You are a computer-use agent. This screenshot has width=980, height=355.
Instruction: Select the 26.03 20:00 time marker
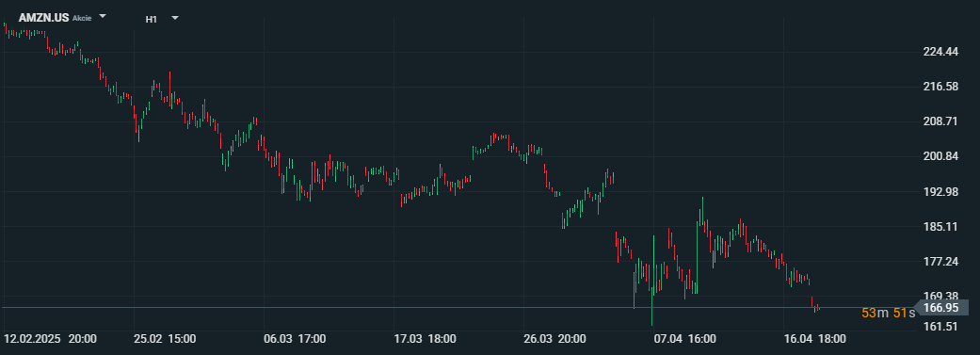555,339
